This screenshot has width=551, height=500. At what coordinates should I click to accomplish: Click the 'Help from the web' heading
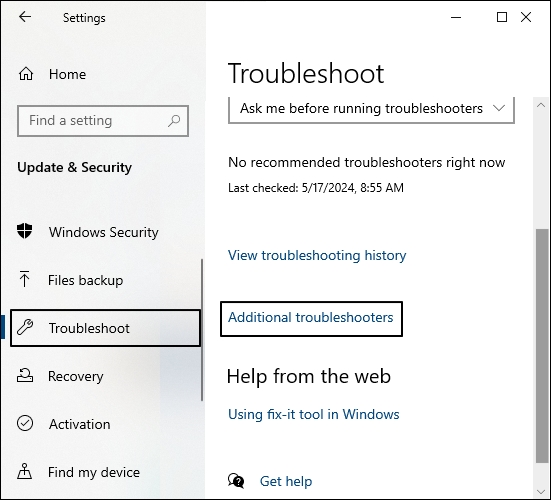click(x=309, y=376)
